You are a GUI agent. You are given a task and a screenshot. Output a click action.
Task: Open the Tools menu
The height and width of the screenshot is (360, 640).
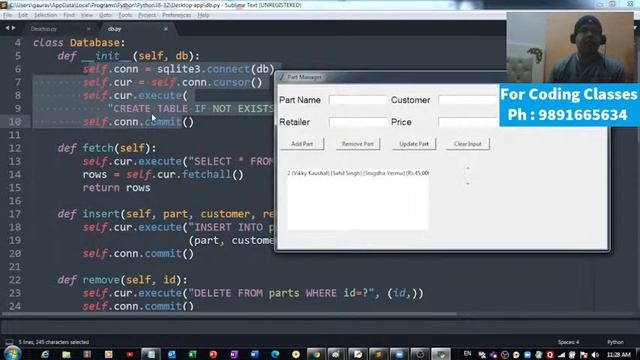click(x=125, y=15)
